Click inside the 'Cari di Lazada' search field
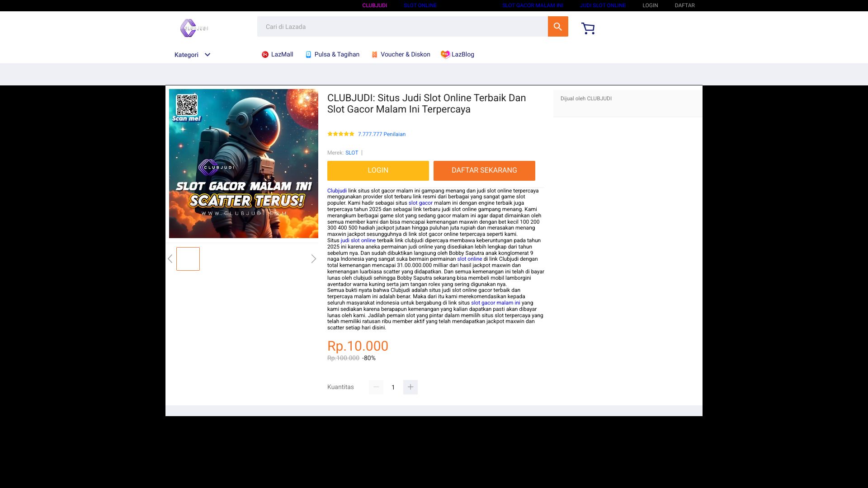The width and height of the screenshot is (868, 488). tap(402, 27)
